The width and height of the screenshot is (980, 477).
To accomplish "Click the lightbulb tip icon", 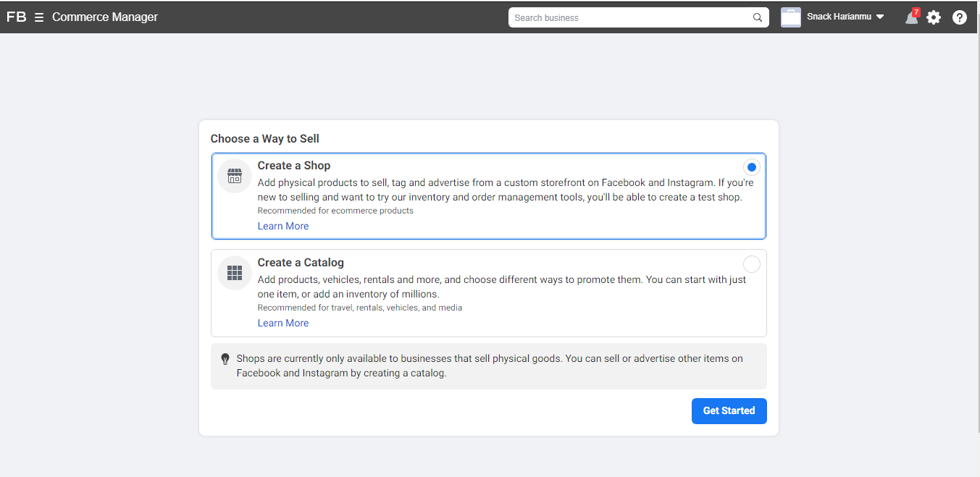I will (x=225, y=359).
